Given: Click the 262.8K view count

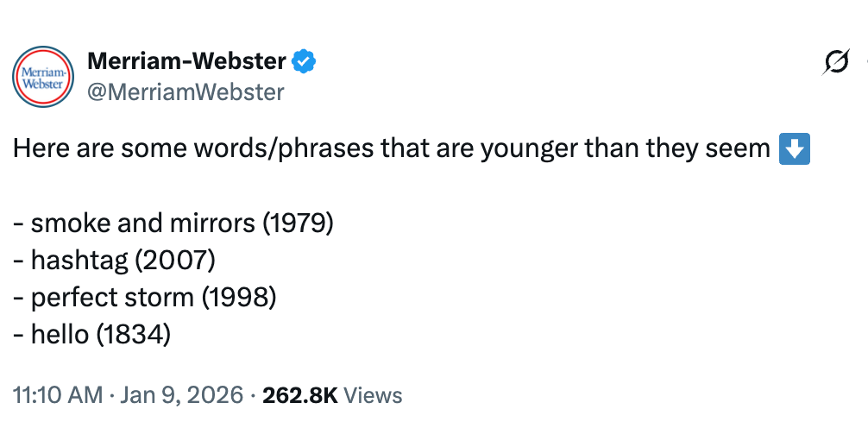Looking at the screenshot, I should coord(299,395).
